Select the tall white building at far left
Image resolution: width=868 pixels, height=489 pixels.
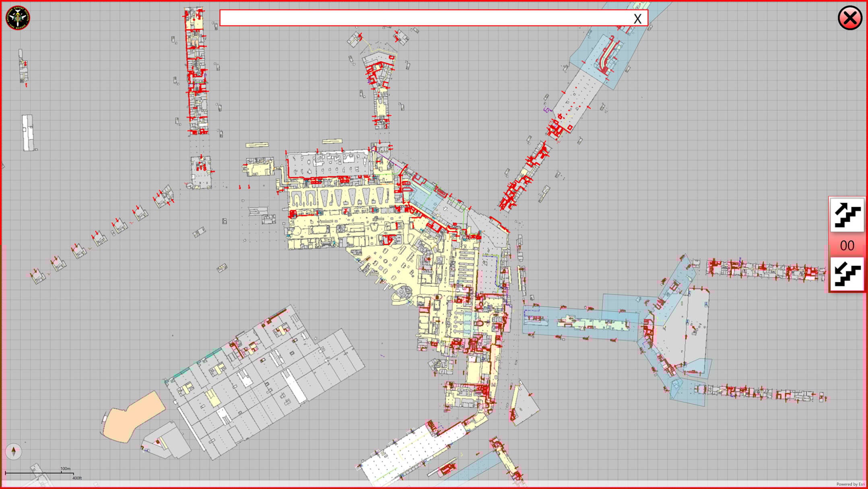click(27, 132)
